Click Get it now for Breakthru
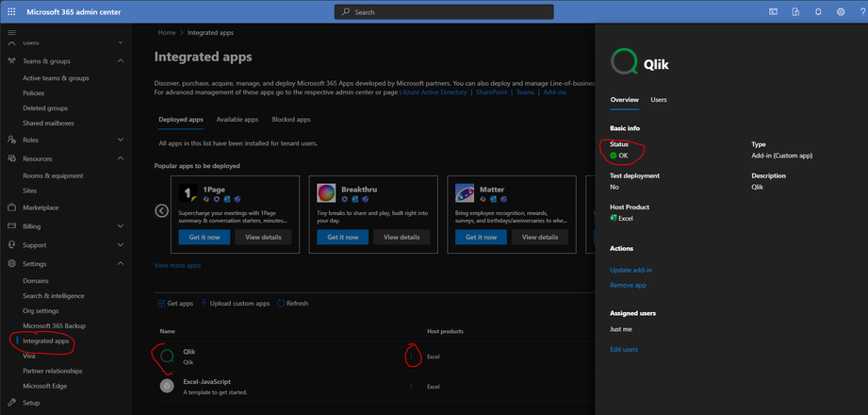Viewport: 868px width, 415px height. (x=343, y=237)
